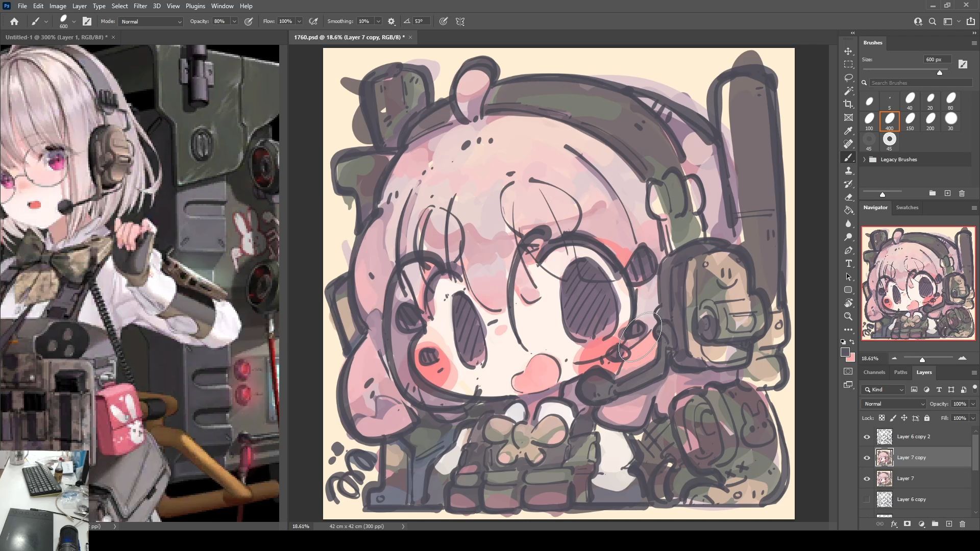Toggle Quick Mask mode
The height and width of the screenshot is (551, 980).
[x=848, y=371]
